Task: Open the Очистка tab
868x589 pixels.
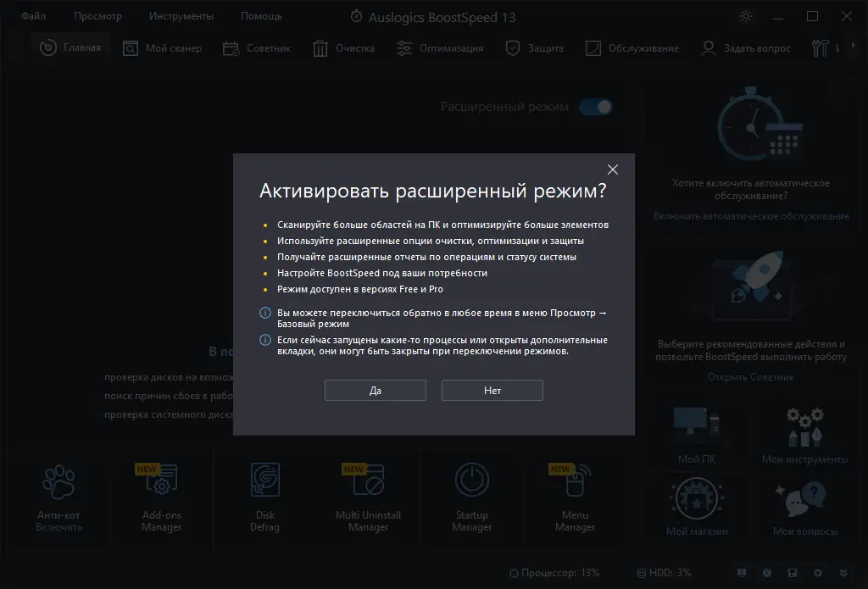Action: [343, 48]
